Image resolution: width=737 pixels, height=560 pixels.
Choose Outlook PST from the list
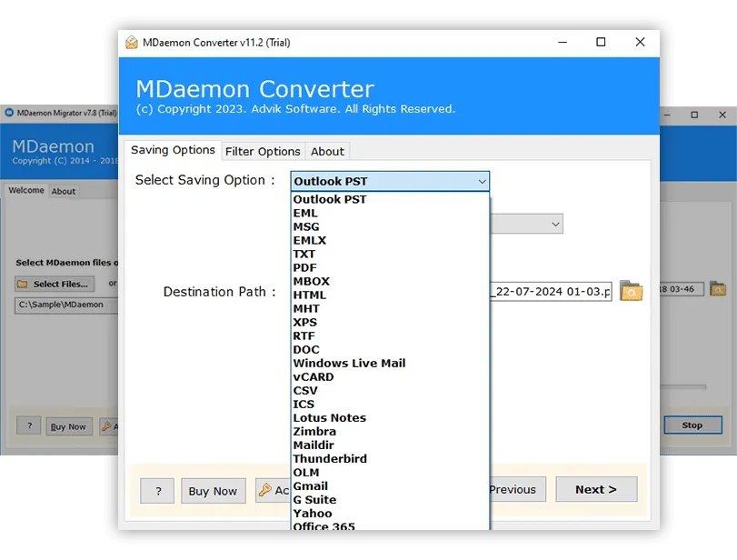click(x=390, y=199)
